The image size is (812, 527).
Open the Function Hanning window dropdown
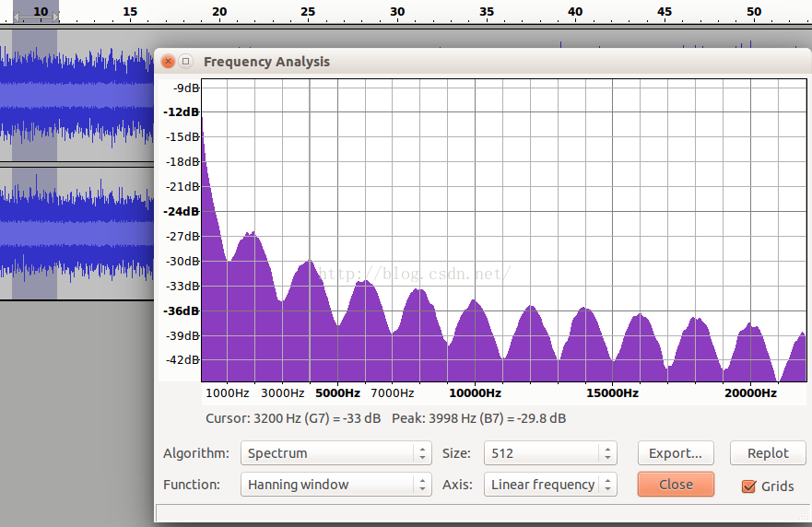(335, 484)
